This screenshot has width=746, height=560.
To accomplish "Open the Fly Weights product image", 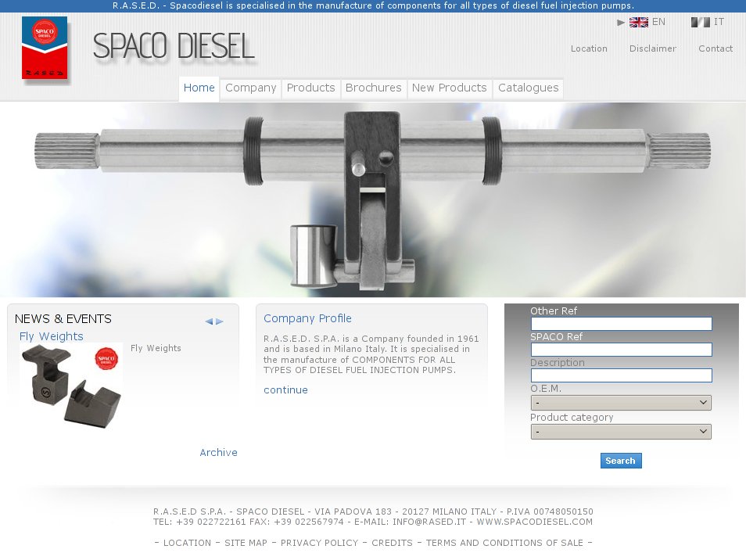I will [71, 386].
